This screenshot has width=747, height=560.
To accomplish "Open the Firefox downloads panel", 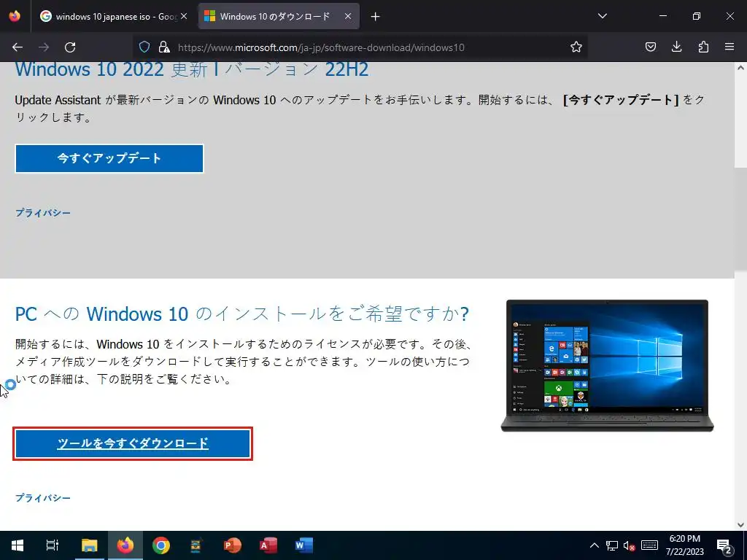I will pyautogui.click(x=676, y=47).
